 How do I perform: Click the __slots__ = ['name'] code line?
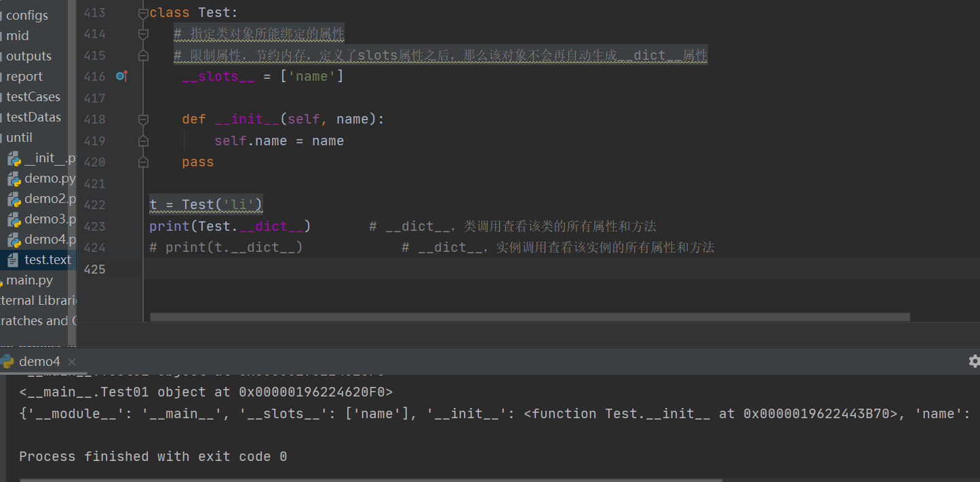262,77
